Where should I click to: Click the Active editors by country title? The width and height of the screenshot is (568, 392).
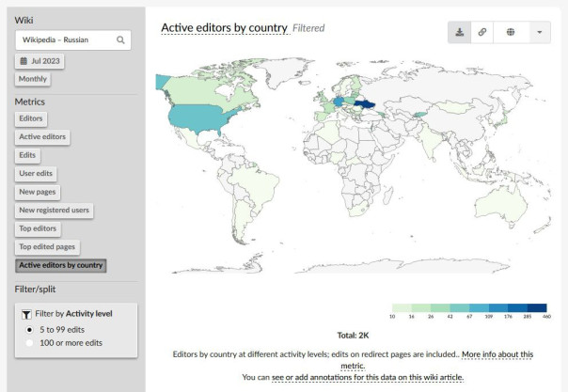coord(224,28)
